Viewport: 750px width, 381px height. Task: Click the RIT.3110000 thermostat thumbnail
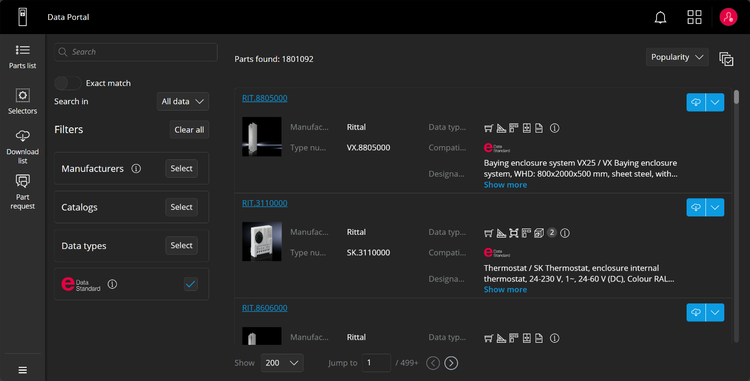pyautogui.click(x=262, y=241)
